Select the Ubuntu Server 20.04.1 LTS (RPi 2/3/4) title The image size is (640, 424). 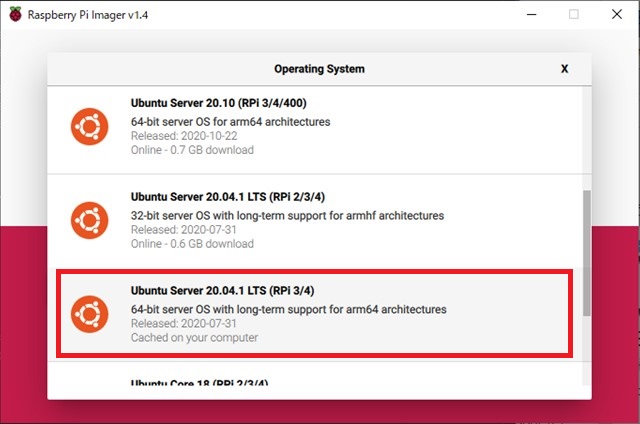tap(228, 197)
